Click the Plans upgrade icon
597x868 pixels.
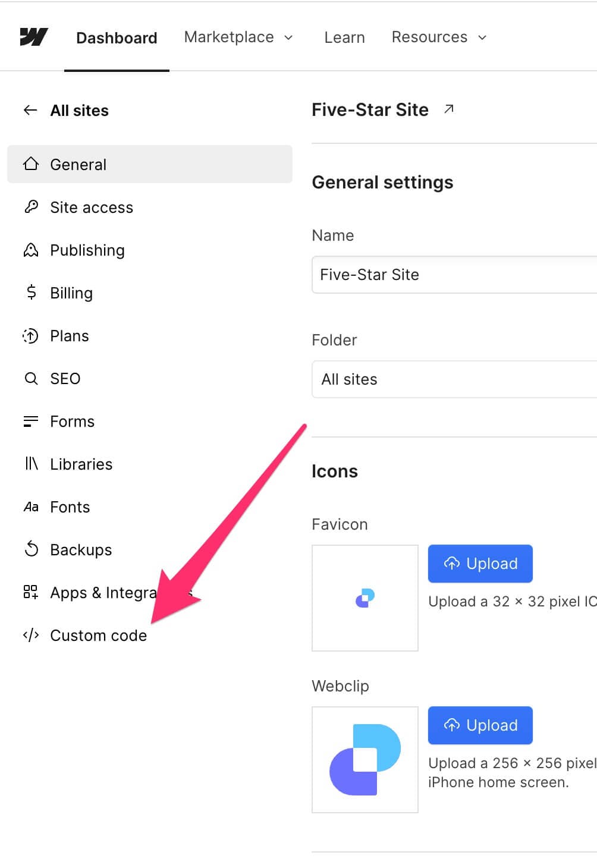(x=31, y=335)
